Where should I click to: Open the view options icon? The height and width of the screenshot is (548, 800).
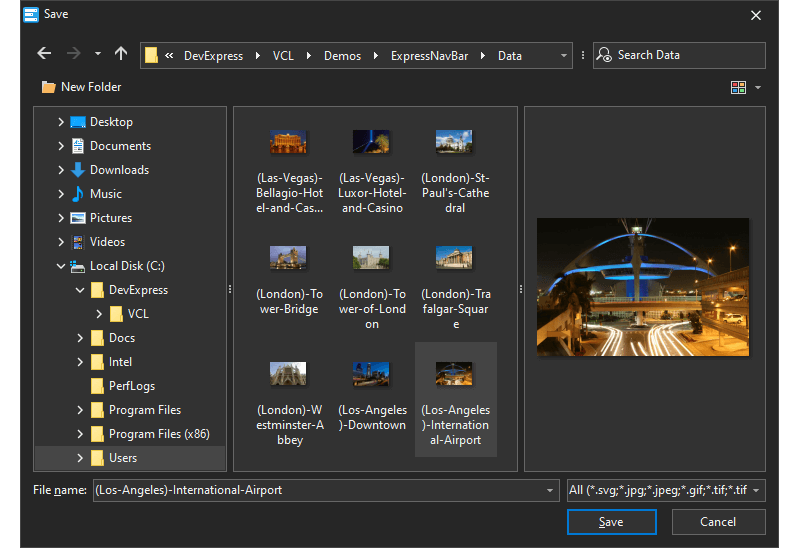(739, 87)
